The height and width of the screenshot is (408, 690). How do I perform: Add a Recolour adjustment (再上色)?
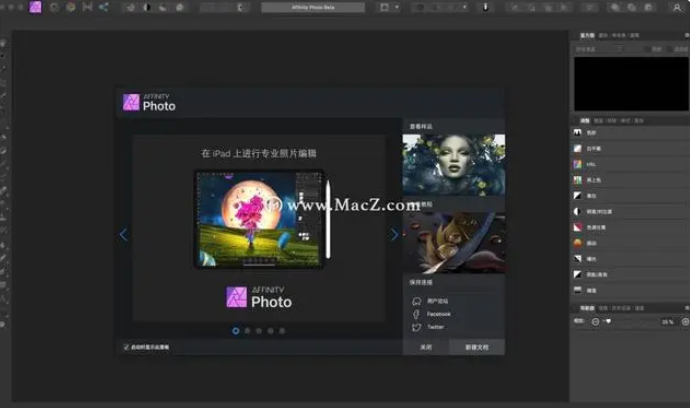tap(630, 180)
